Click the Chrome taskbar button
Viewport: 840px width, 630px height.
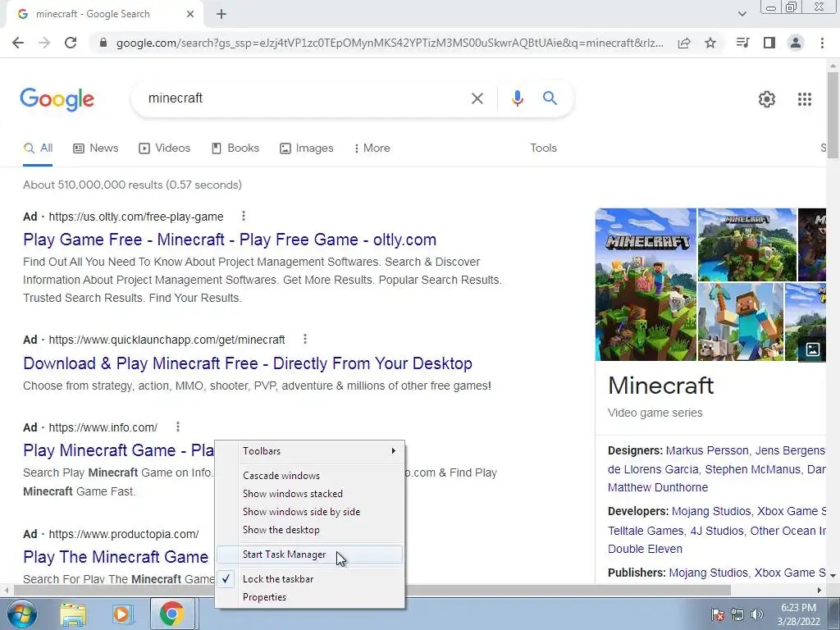pos(172,614)
